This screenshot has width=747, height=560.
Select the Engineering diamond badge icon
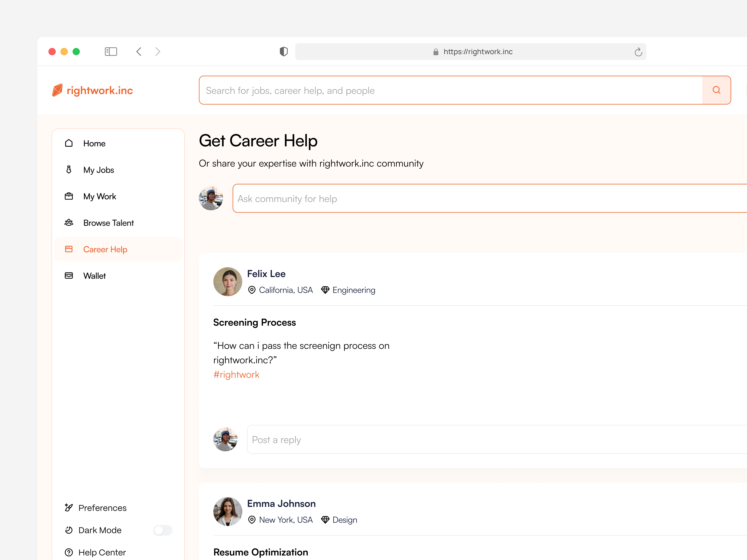coord(325,290)
